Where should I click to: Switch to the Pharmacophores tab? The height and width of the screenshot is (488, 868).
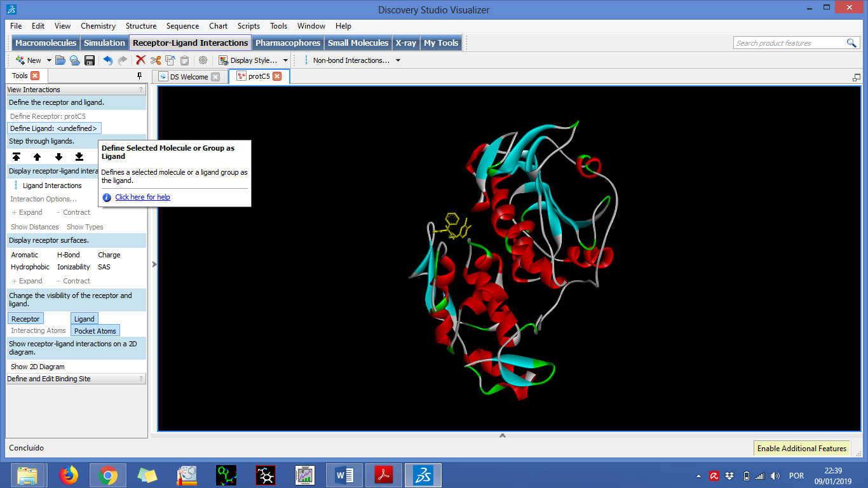click(288, 43)
